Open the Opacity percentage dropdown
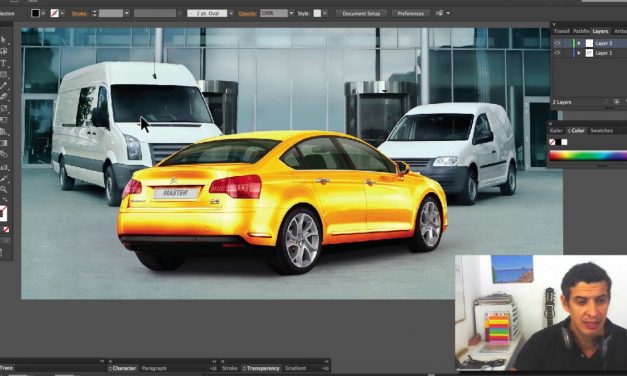Image resolution: width=627 pixels, height=376 pixels. coord(291,13)
